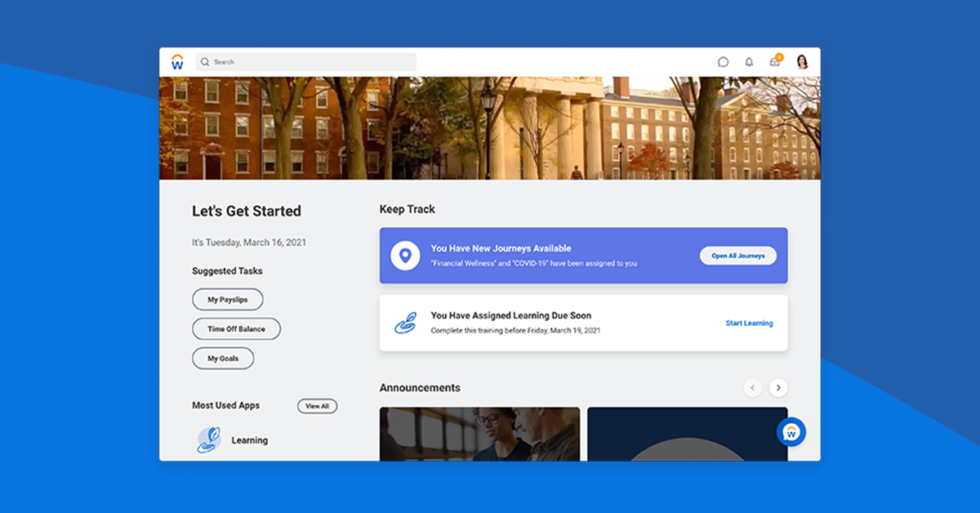Open My Goals suggested task

pos(223,359)
